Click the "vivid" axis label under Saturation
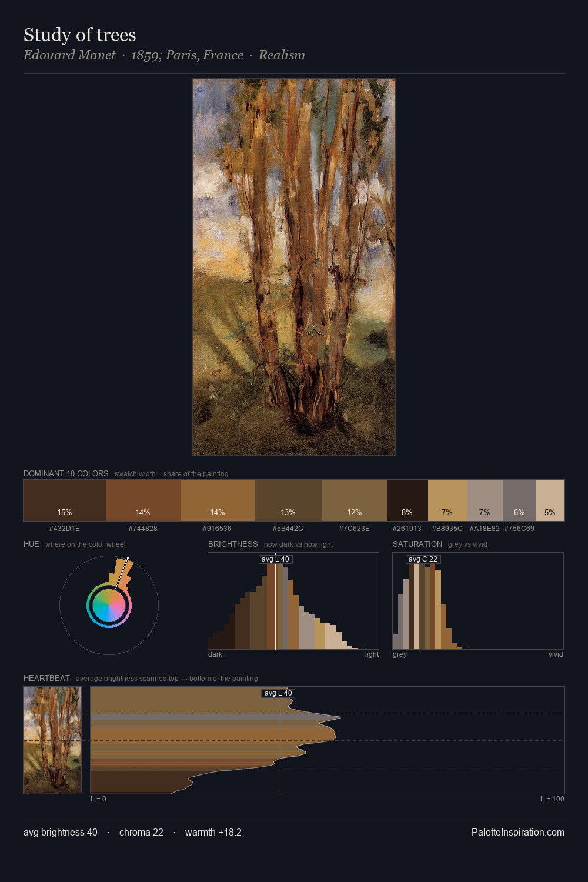Image resolution: width=588 pixels, height=882 pixels. coord(556,654)
